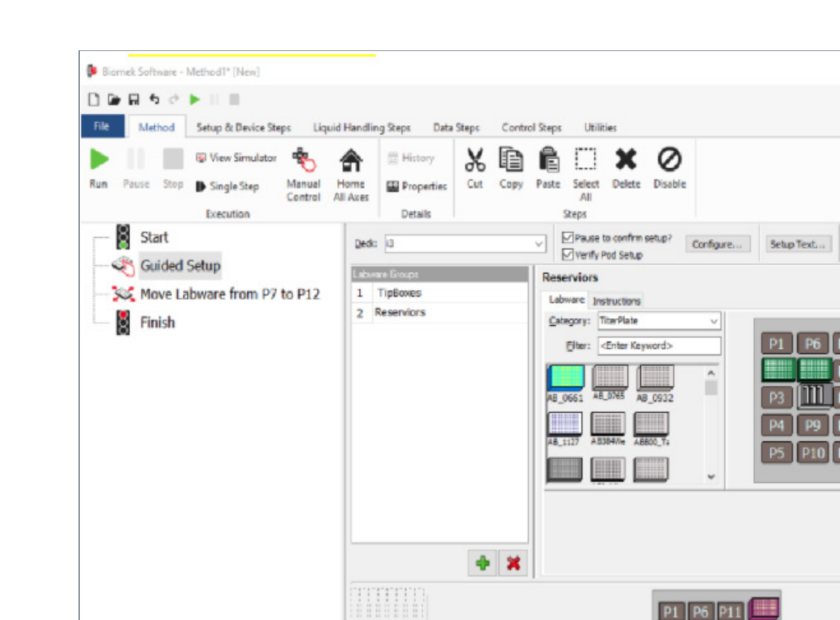Image resolution: width=840 pixels, height=620 pixels.
Task: Select the Start step in method tree
Action: (x=154, y=237)
